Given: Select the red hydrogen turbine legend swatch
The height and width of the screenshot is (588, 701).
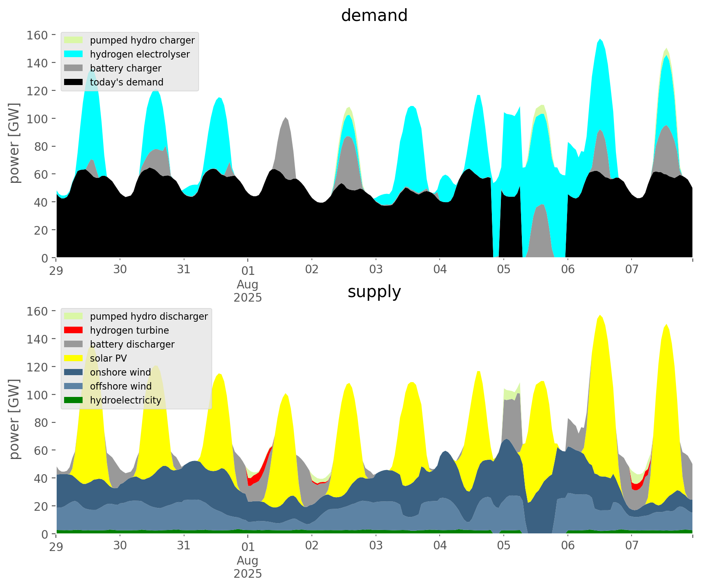Looking at the screenshot, I should (x=74, y=330).
